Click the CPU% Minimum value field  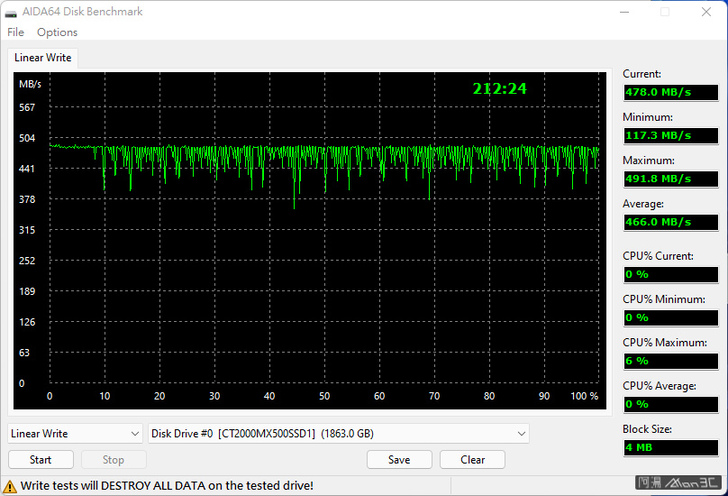[x=671, y=318]
